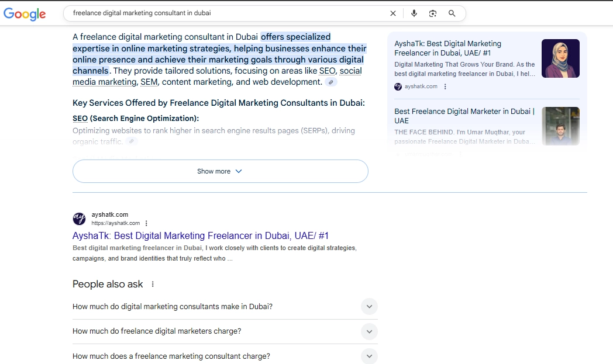
Task: Click the link icon after web development
Action: pyautogui.click(x=330, y=82)
